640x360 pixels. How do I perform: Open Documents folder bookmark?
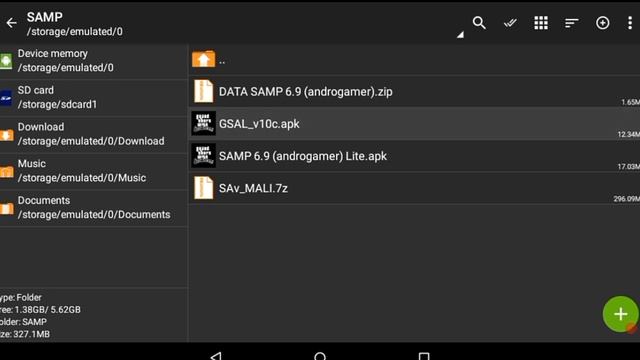coord(93,208)
